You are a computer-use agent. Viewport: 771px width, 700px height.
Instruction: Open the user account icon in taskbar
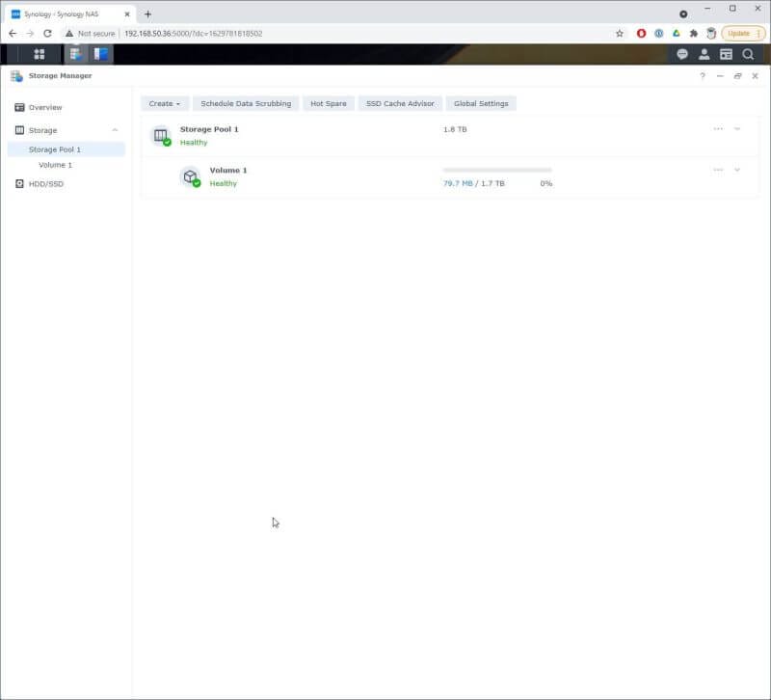(x=705, y=54)
